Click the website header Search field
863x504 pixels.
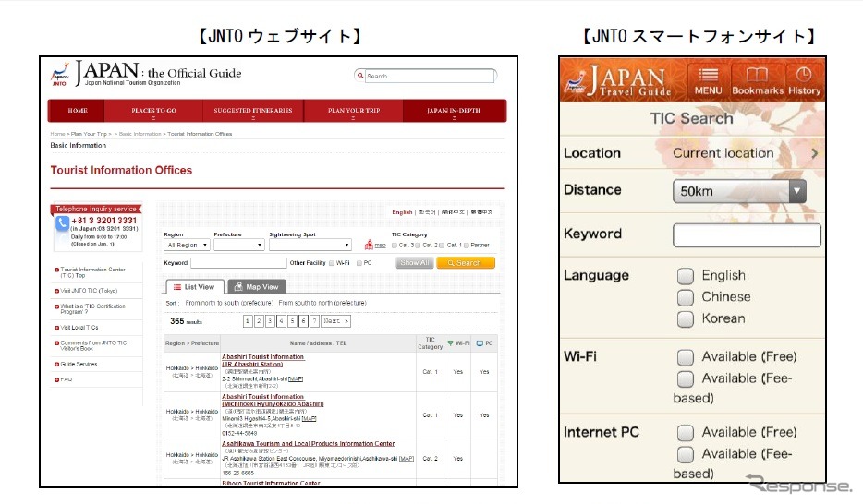coord(430,76)
